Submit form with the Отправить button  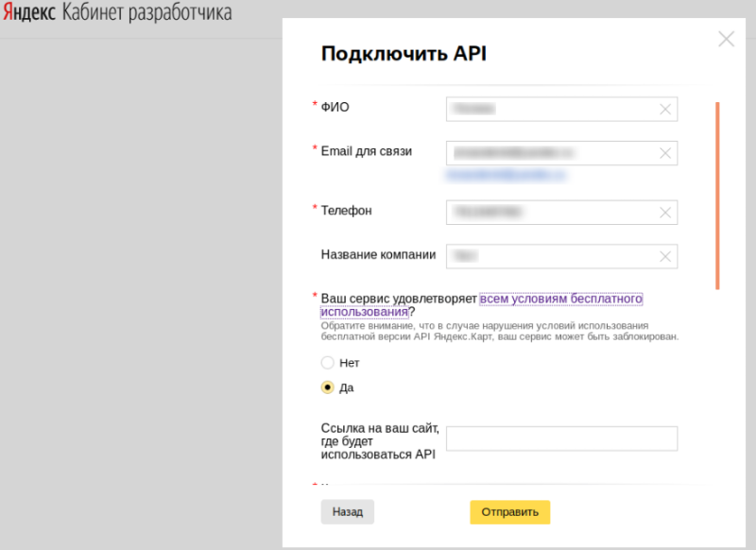click(x=509, y=512)
